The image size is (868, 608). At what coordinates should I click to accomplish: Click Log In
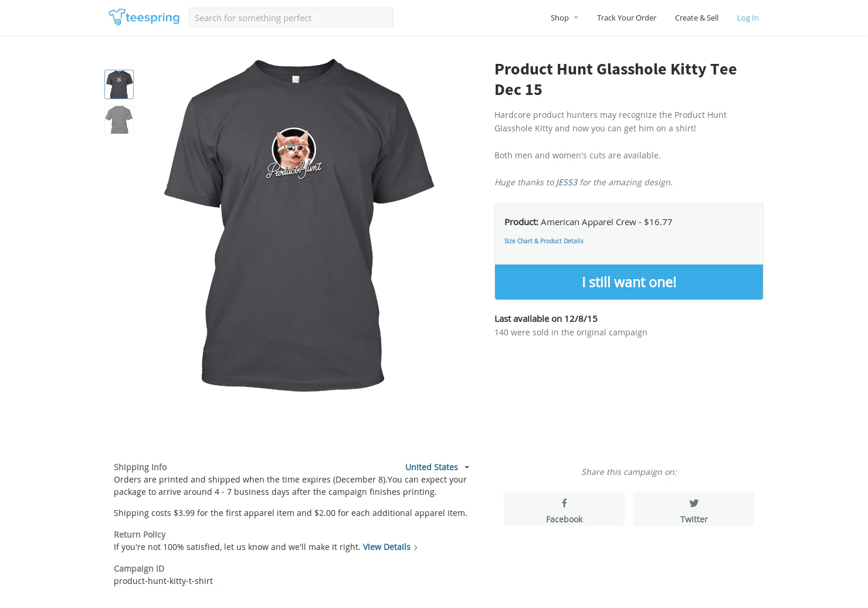(x=747, y=18)
